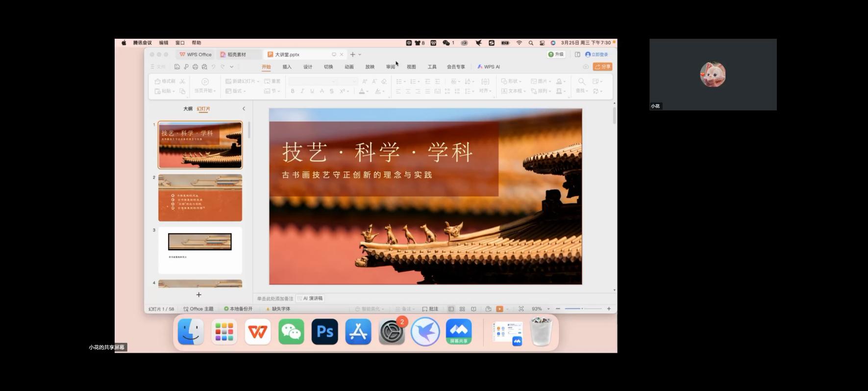Select slide 2 thumbnail

pyautogui.click(x=200, y=198)
